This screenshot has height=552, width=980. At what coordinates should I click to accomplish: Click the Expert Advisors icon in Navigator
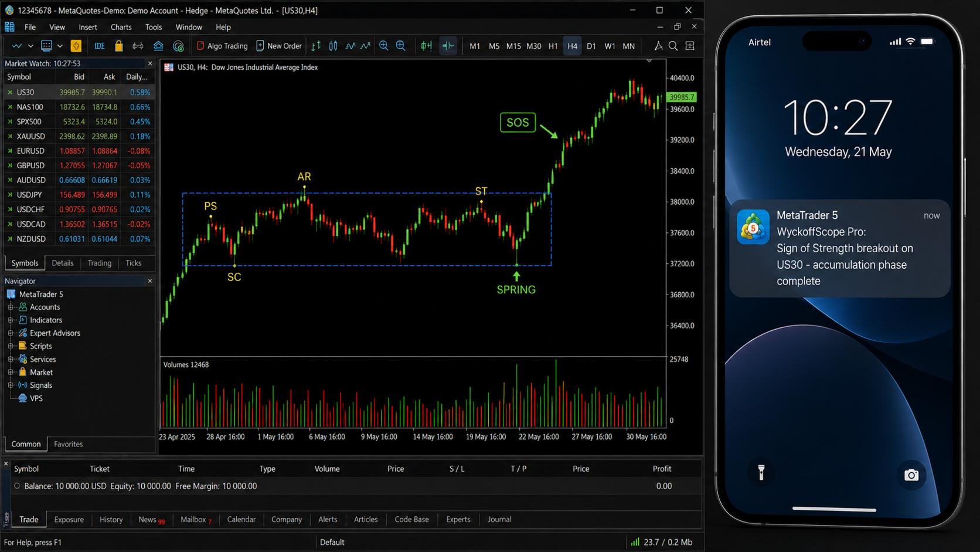[x=23, y=333]
